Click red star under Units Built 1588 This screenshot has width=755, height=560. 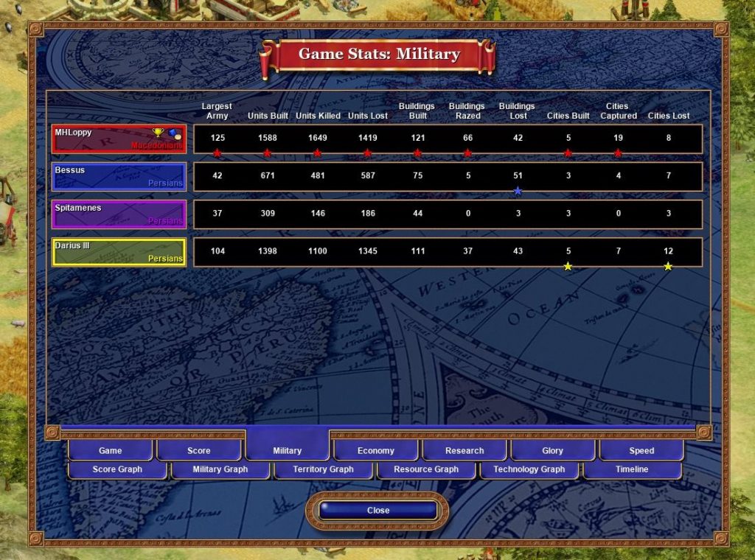[267, 153]
